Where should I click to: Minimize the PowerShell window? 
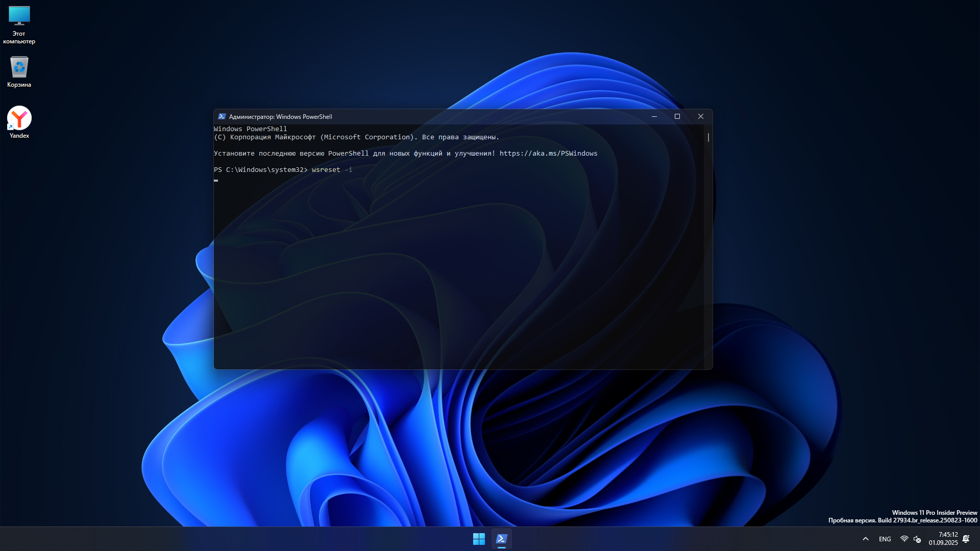(x=654, y=116)
